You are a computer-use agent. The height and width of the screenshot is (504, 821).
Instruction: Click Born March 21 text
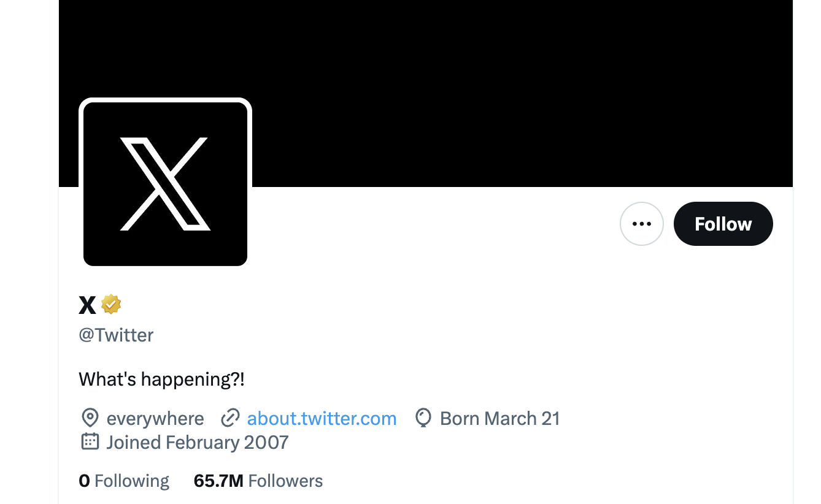pyautogui.click(x=500, y=418)
